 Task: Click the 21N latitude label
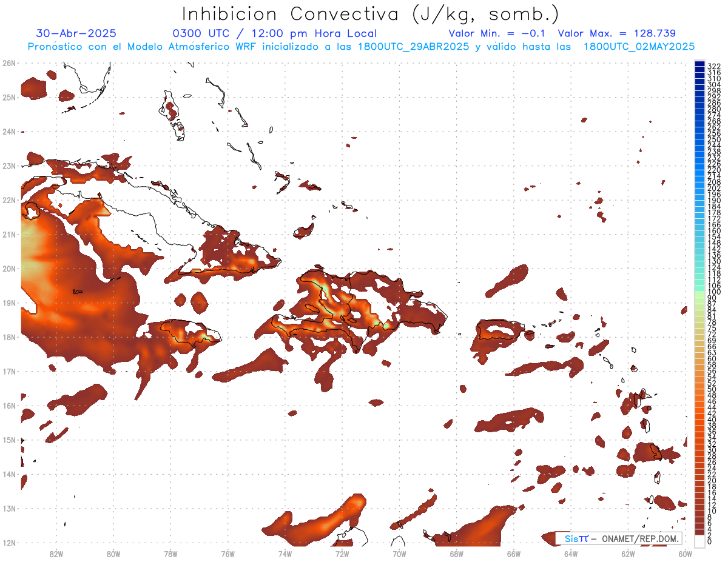(9, 234)
